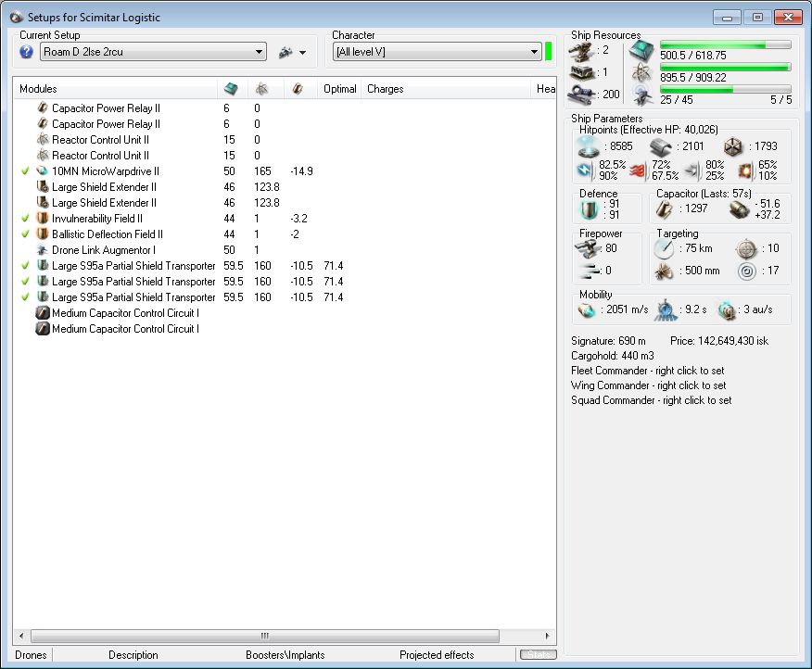This screenshot has height=669, width=812.
Task: Click the armor hitpoints icon showing 2101
Action: [x=660, y=147]
